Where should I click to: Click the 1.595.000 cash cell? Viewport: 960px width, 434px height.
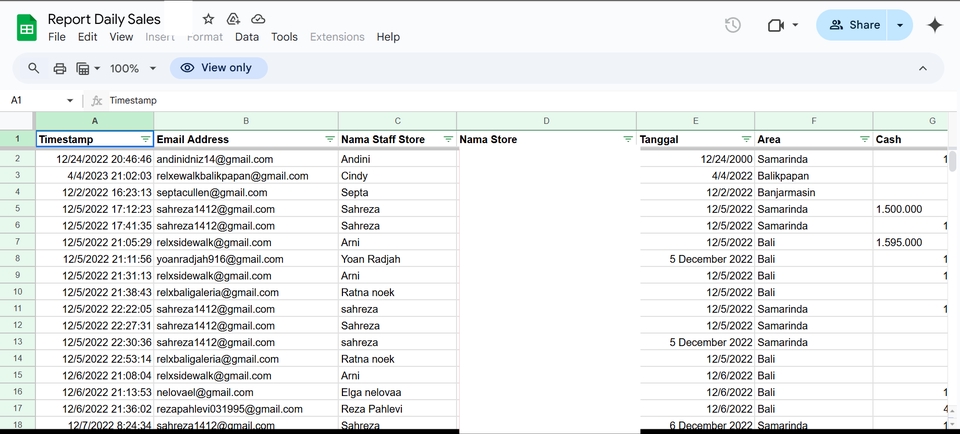click(x=911, y=242)
